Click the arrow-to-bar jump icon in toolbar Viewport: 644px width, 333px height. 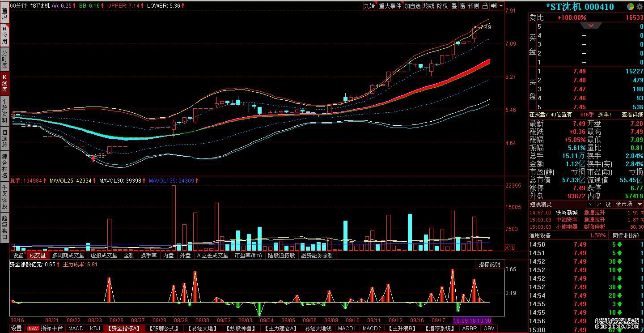tap(494, 6)
